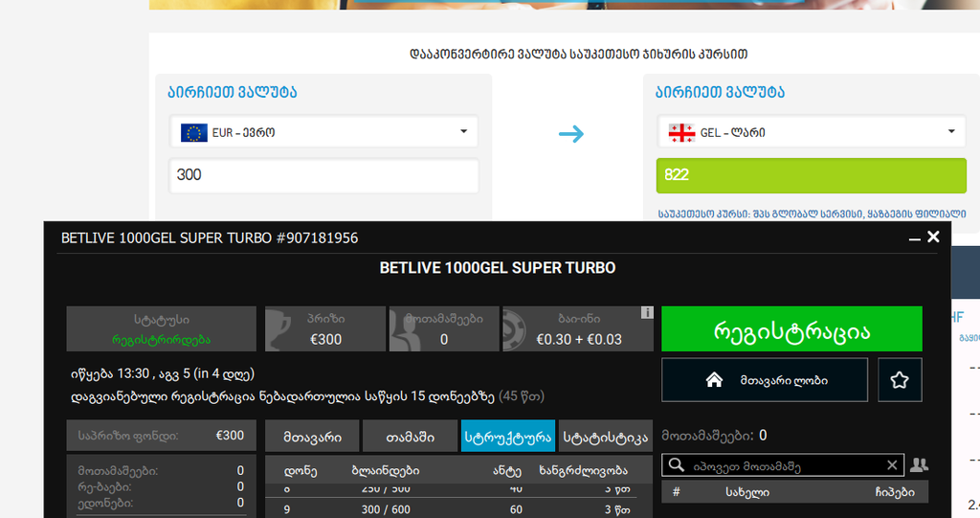Select level 9 row 300 / 600
Viewport: 980px width, 518px height.
pyautogui.click(x=451, y=509)
